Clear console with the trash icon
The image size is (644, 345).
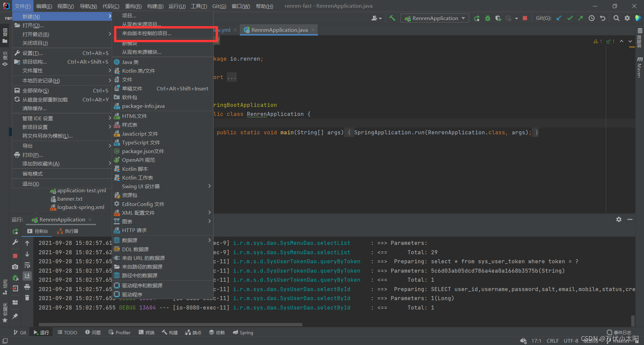click(x=27, y=297)
